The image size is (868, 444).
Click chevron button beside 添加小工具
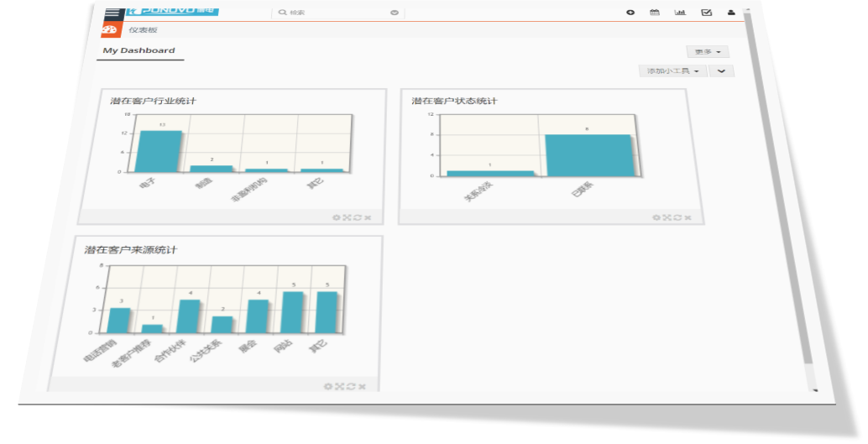coord(721,71)
